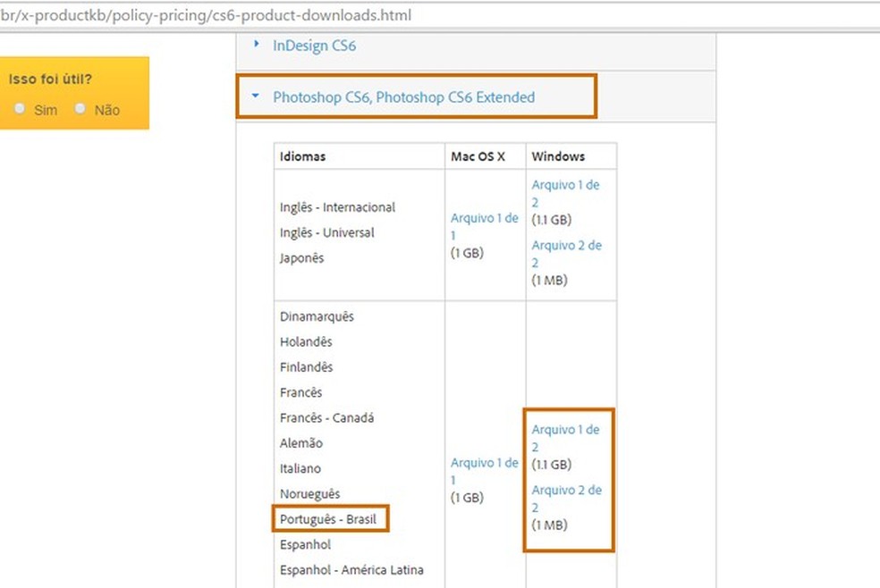Viewport: 880px width, 588px height.
Task: Click the (1 MB) size in Português group
Action: (549, 525)
